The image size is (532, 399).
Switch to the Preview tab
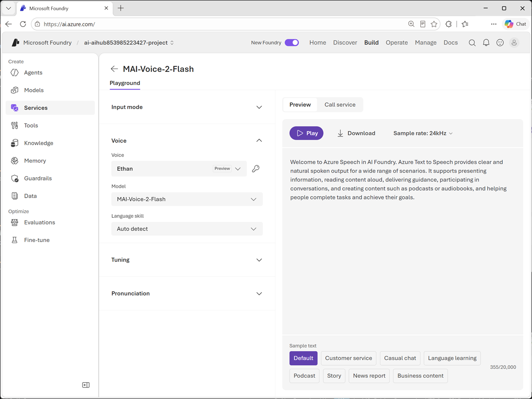pos(300,105)
